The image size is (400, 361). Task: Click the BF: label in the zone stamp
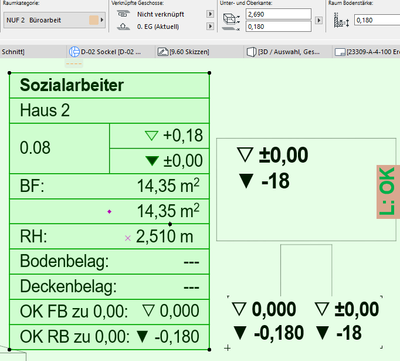click(x=32, y=186)
